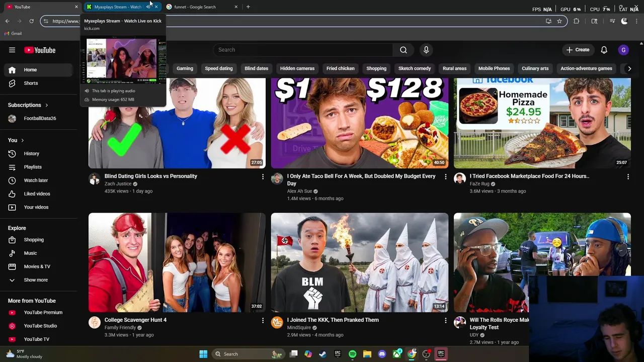Open YouTube notifications bell
The width and height of the screenshot is (644, 362).
coord(604,50)
